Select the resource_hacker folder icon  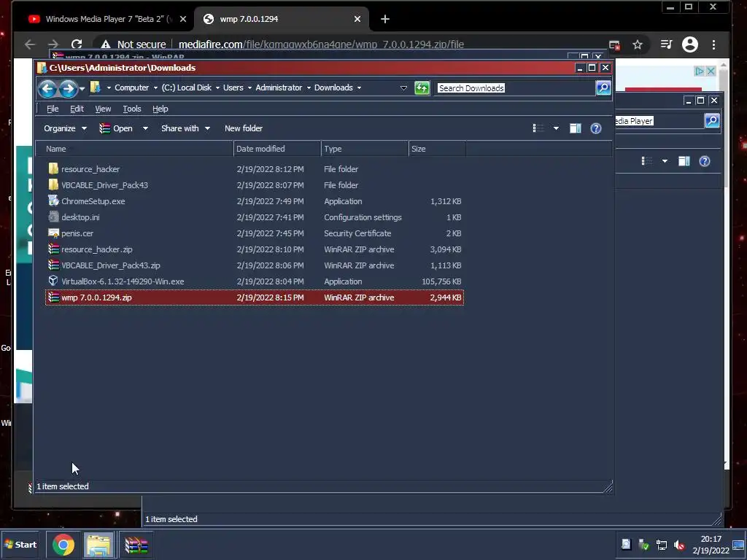[53, 168]
